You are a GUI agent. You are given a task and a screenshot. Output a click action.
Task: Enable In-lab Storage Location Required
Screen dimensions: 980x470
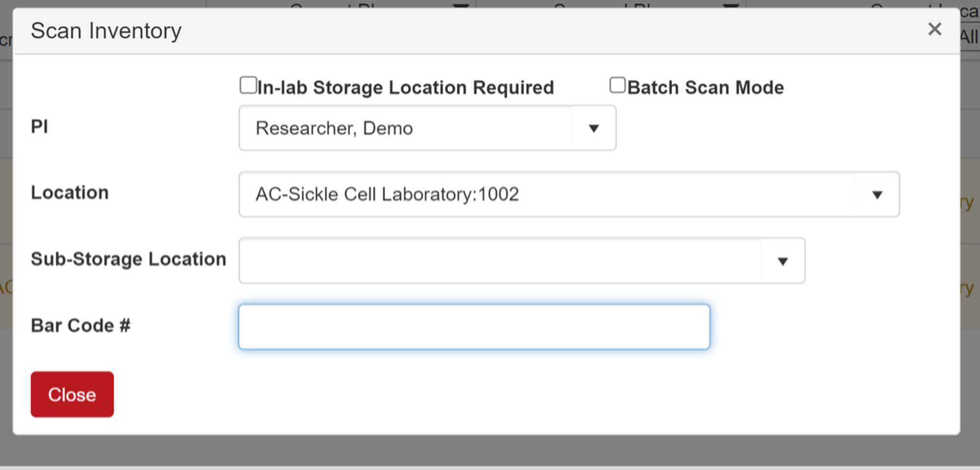[x=248, y=84]
